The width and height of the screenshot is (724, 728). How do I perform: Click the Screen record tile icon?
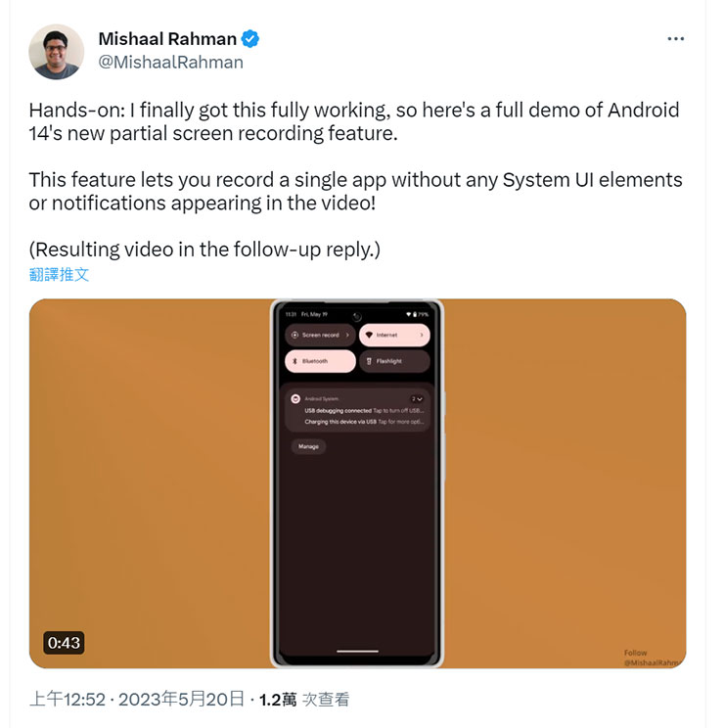point(294,335)
